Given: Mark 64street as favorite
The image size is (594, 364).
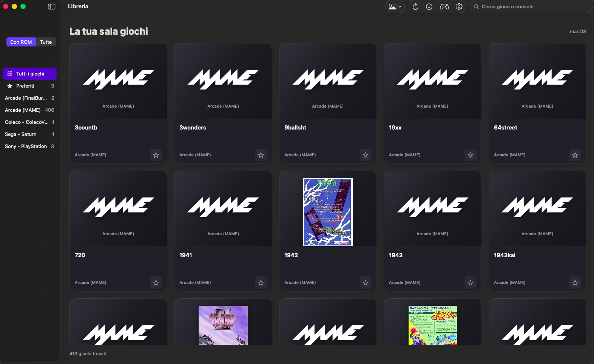Looking at the screenshot, I should point(575,155).
